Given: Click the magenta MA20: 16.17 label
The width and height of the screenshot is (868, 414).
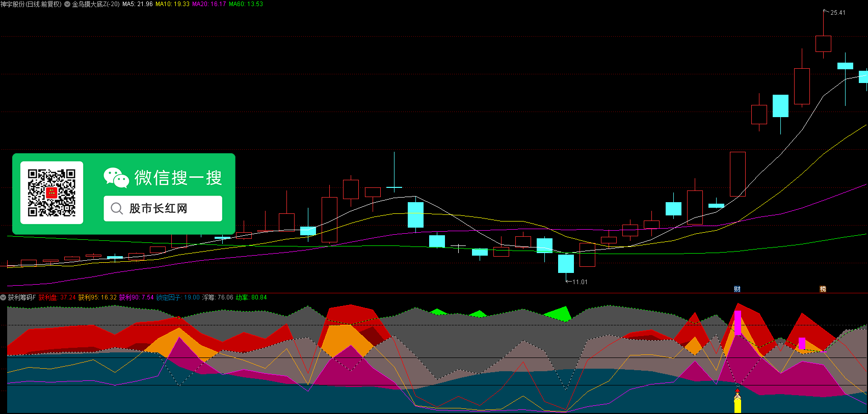Looking at the screenshot, I should point(209,4).
